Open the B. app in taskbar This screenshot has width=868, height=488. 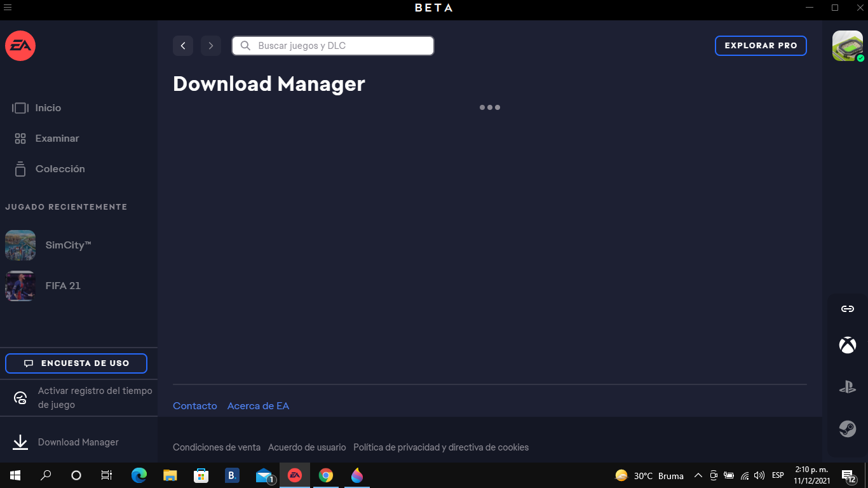coord(233,475)
